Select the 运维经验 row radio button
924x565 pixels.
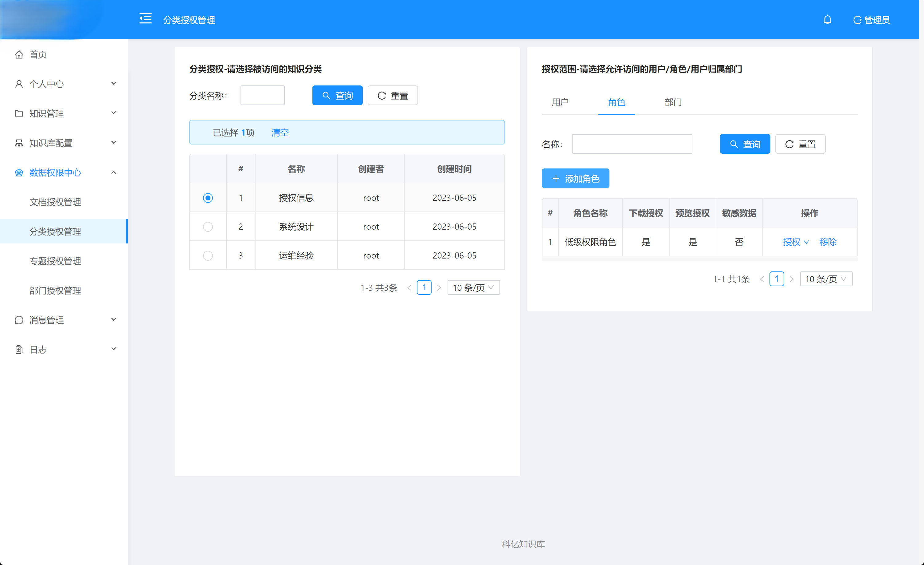coord(208,255)
